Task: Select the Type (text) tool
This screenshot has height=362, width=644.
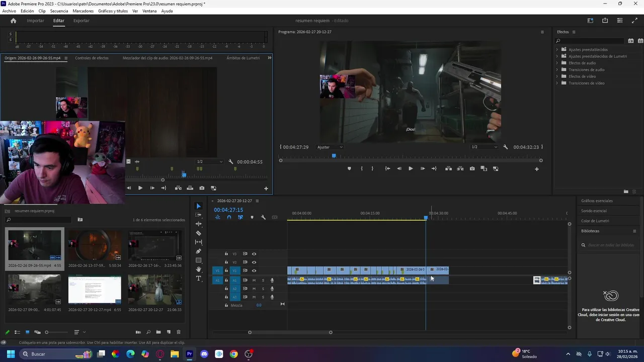Action: pyautogui.click(x=198, y=279)
